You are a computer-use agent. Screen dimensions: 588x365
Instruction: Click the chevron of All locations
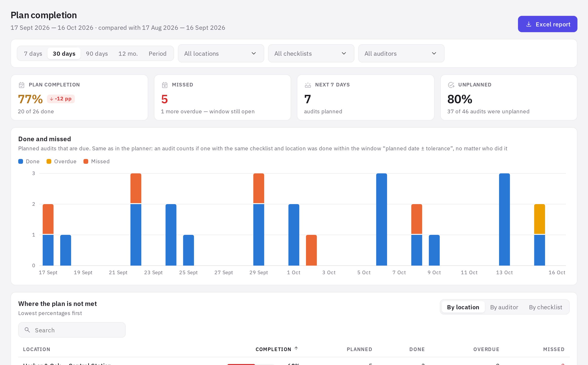pyautogui.click(x=254, y=53)
